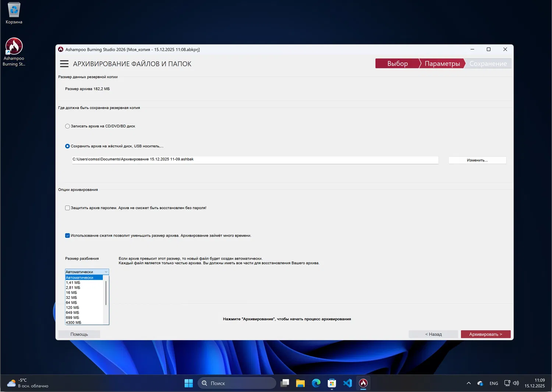Open clock and date in taskbar
Screen dimensions: 552x392
tap(535, 383)
